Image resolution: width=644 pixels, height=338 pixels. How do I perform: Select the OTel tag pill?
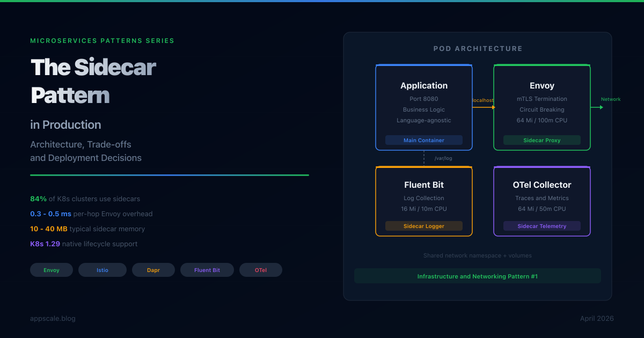click(x=261, y=270)
